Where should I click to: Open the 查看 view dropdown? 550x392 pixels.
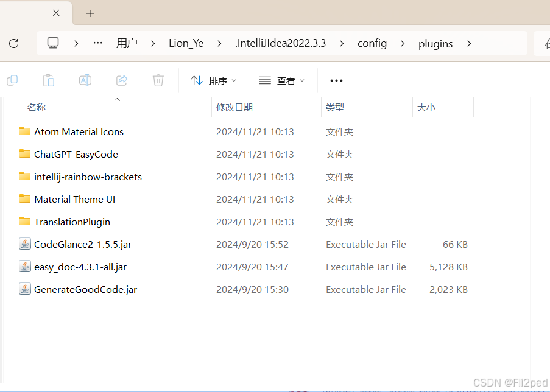281,80
